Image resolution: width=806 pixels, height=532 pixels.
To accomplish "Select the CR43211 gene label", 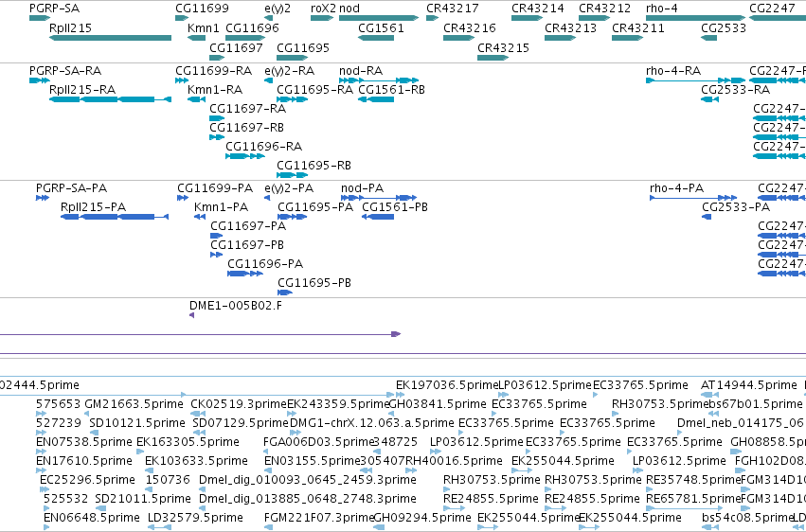I will pyautogui.click(x=638, y=27).
